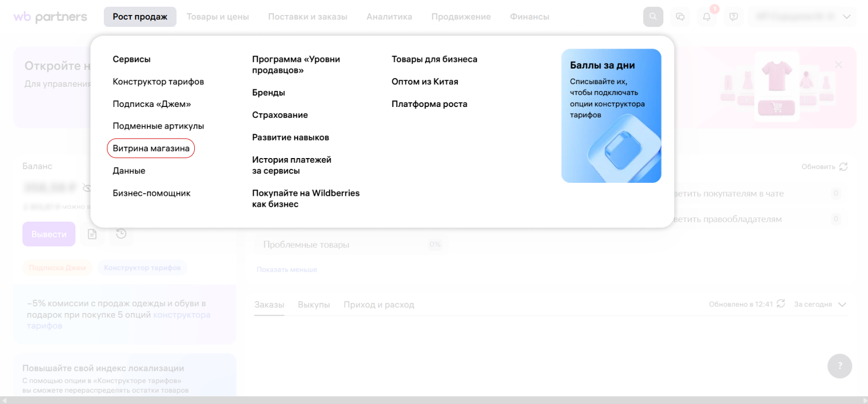Open Программа «Уровни продавцов» entry
This screenshot has height=404, width=868.
[296, 65]
